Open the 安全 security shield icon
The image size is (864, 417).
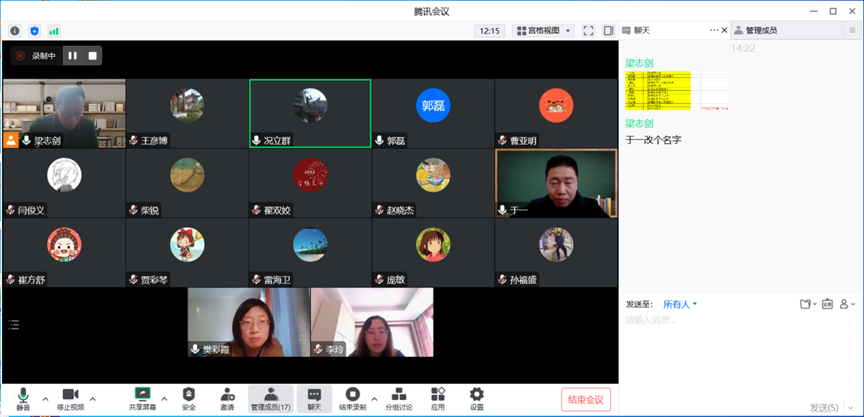[x=188, y=399]
